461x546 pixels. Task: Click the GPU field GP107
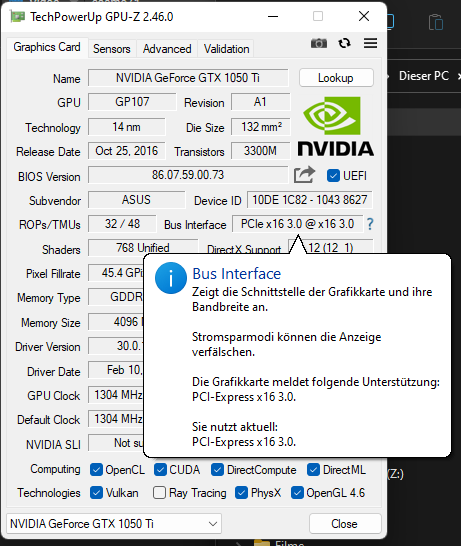click(x=132, y=102)
